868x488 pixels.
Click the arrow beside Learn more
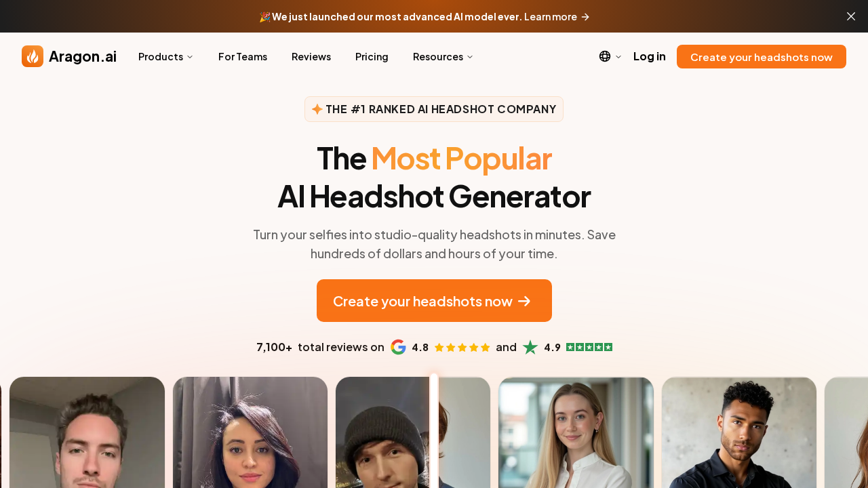click(x=585, y=16)
